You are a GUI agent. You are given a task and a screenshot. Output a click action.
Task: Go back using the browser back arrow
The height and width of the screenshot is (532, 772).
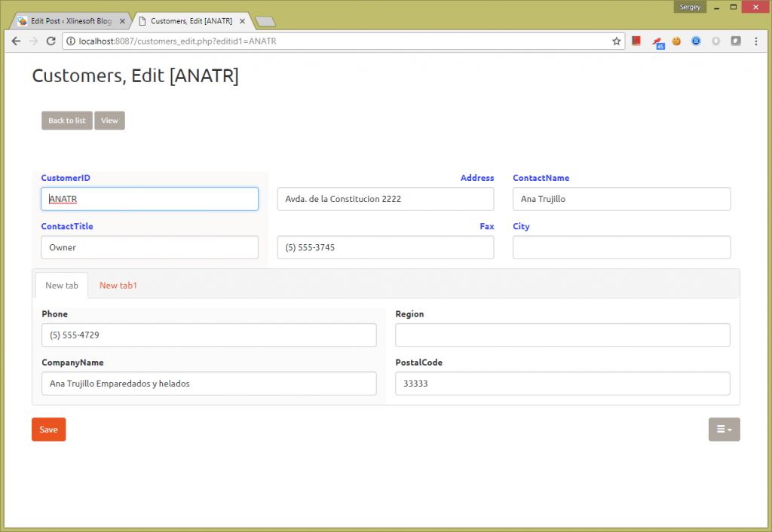tap(16, 41)
